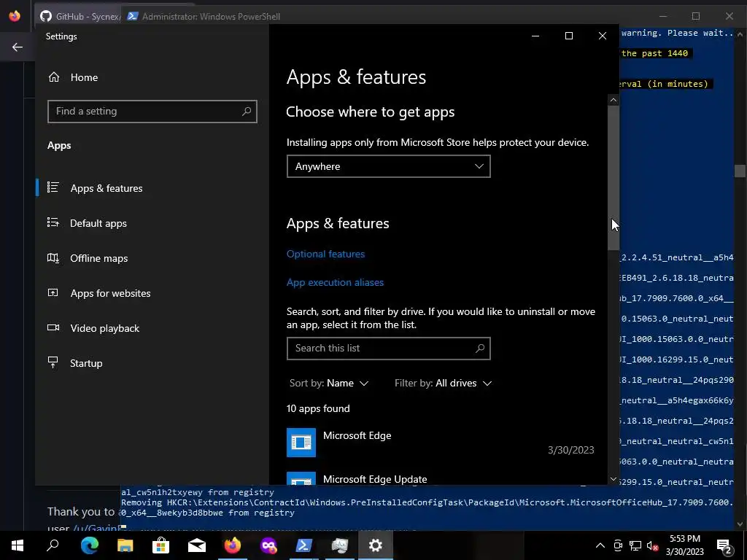Screen dimensions: 747x560
Task: Open File Explorer from taskbar
Action: pos(125,545)
